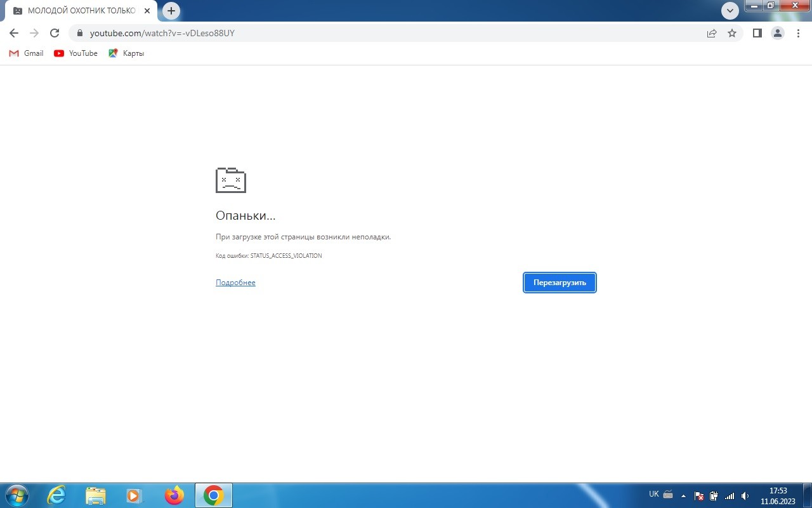Viewport: 812px width, 508px height.
Task: Launch Internet Explorer from the taskbar
Action: 56,495
